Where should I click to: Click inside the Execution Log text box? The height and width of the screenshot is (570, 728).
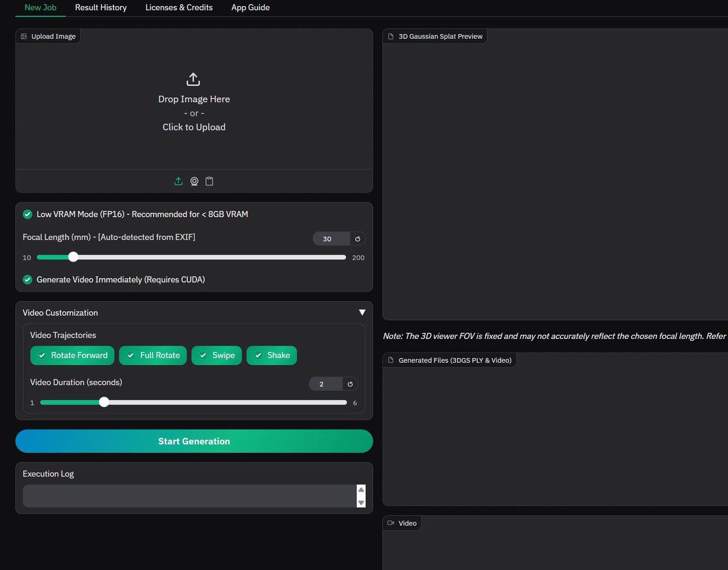click(x=189, y=496)
